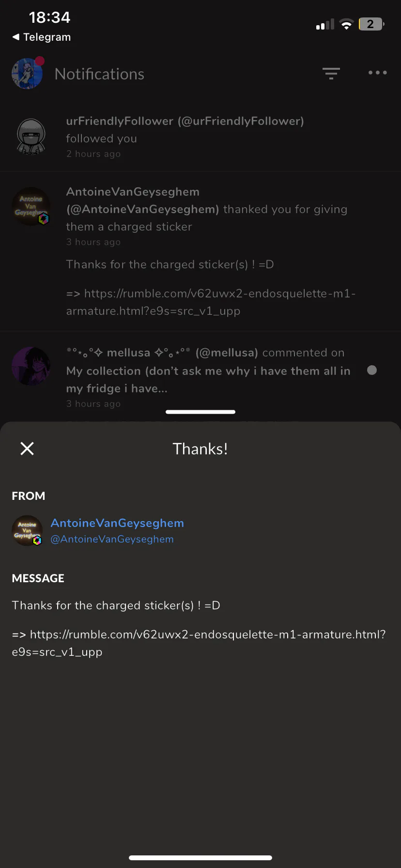Tap the battery indicator in status bar
The image size is (401, 868).
pyautogui.click(x=371, y=24)
